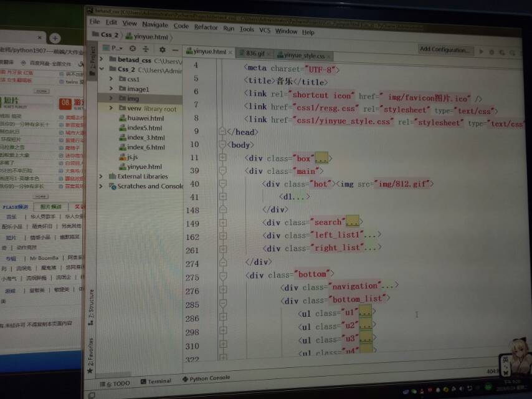The image size is (532, 399).
Task: Click the Debug bug icon in toolbar
Action: [492, 52]
